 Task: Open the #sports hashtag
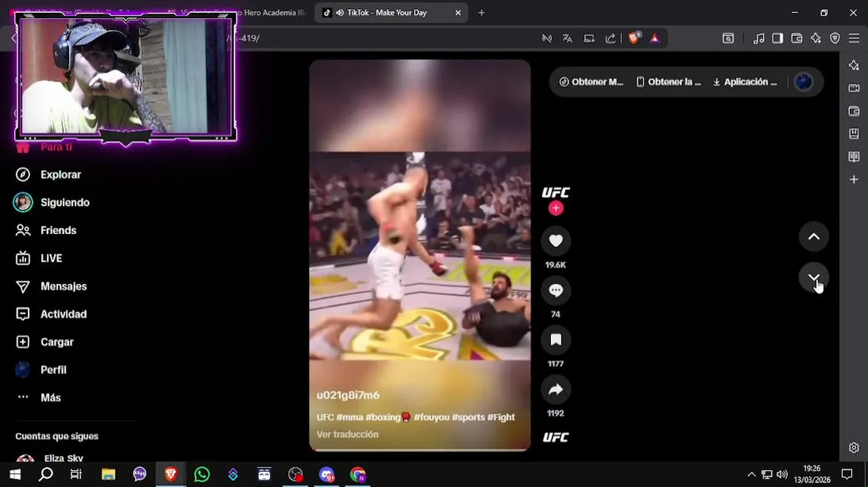[x=468, y=417]
